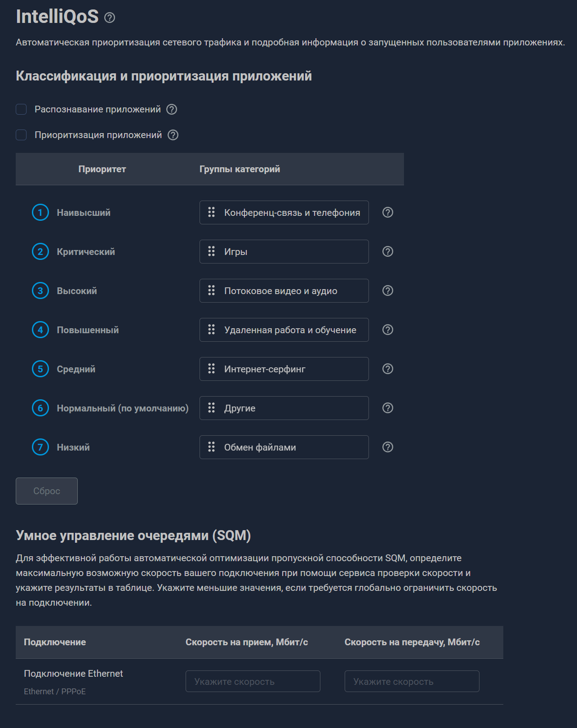Toggle the Приоритизация приложений checkbox

tap(21, 135)
